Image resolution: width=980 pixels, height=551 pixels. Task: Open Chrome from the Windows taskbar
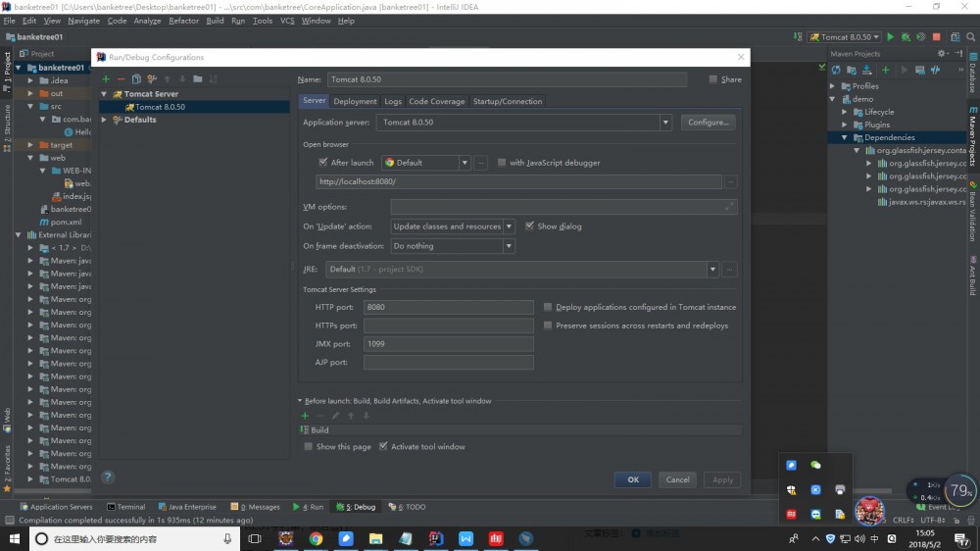pyautogui.click(x=316, y=538)
